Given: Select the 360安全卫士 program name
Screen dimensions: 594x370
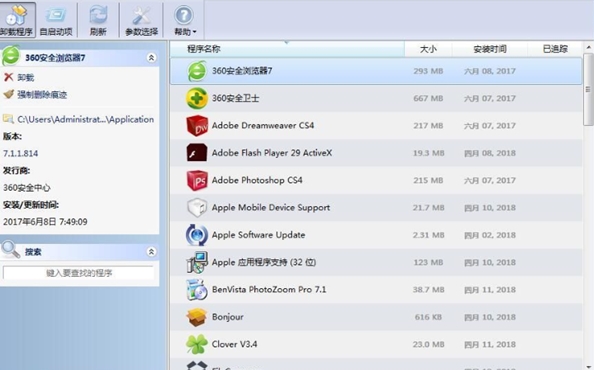Looking at the screenshot, I should click(x=235, y=98).
